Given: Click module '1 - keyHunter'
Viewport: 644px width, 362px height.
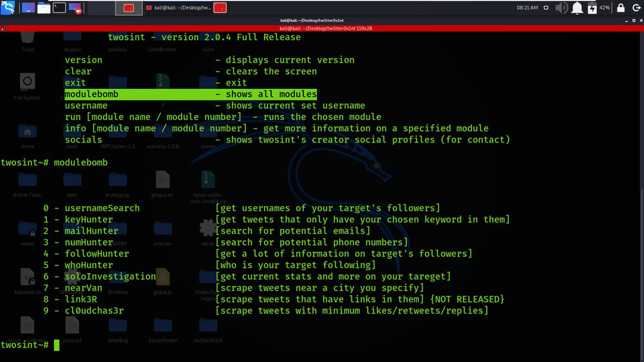Looking at the screenshot, I should point(78,220).
